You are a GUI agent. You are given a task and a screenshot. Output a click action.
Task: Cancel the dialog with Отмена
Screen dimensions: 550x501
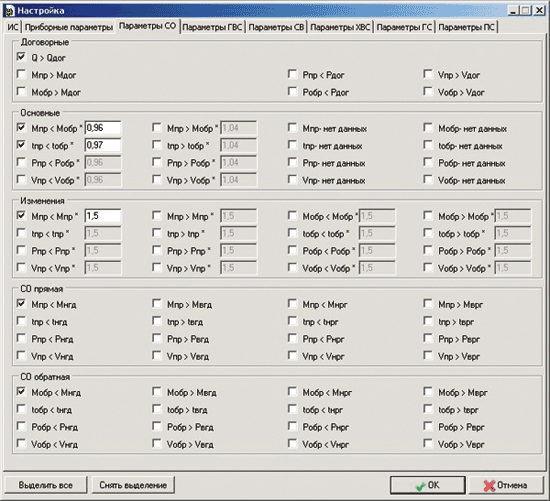506,485
